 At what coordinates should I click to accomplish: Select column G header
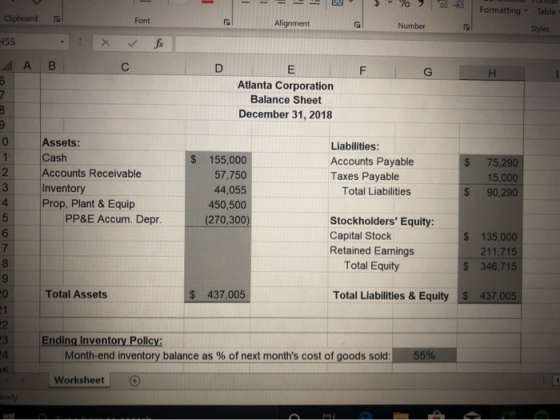click(x=428, y=72)
